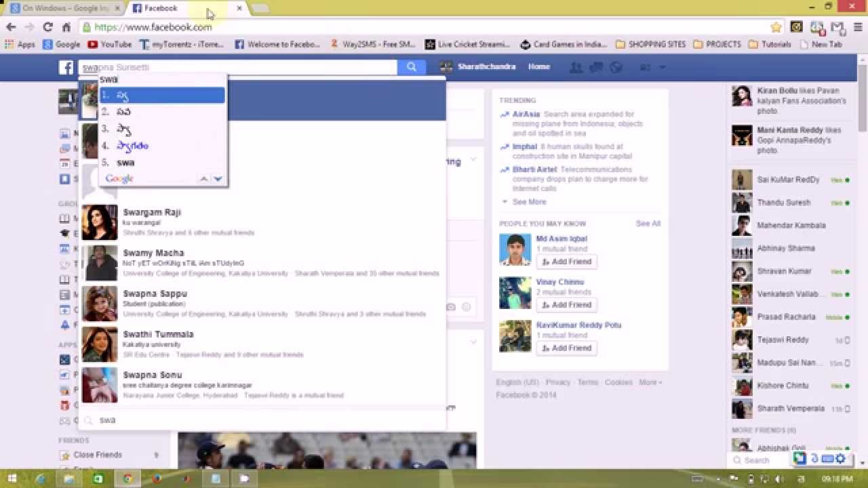Select the fourth suggestion in the input popup

(x=163, y=146)
